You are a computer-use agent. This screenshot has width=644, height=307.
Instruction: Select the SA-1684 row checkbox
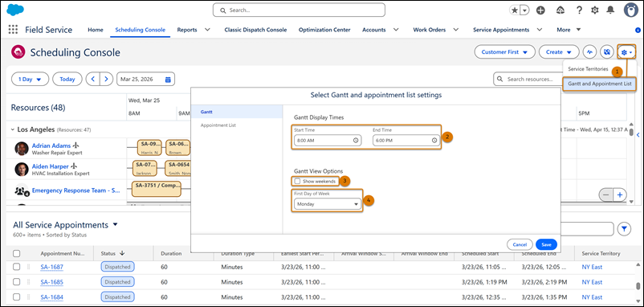(16, 297)
